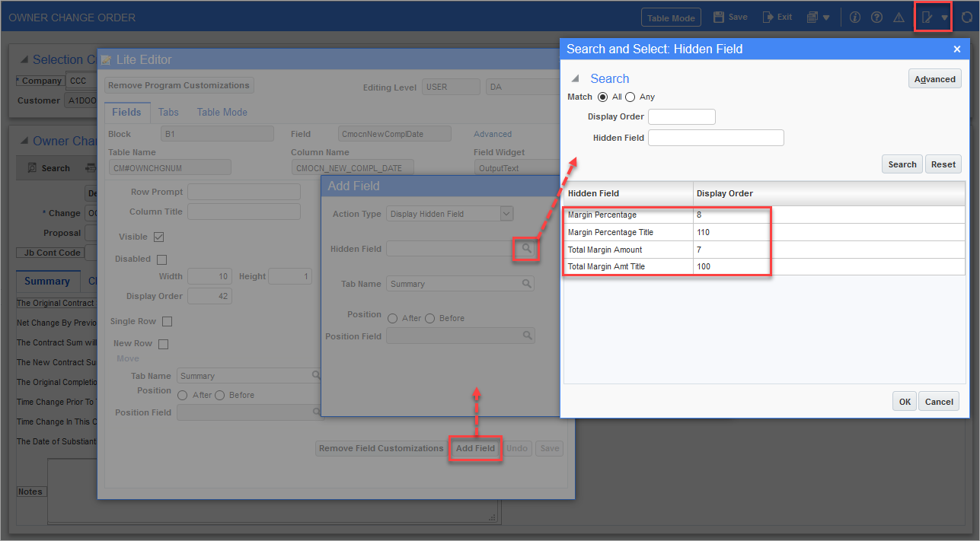Click inside the Display Order input field
Viewport: 980px width, 541px height.
pos(681,116)
